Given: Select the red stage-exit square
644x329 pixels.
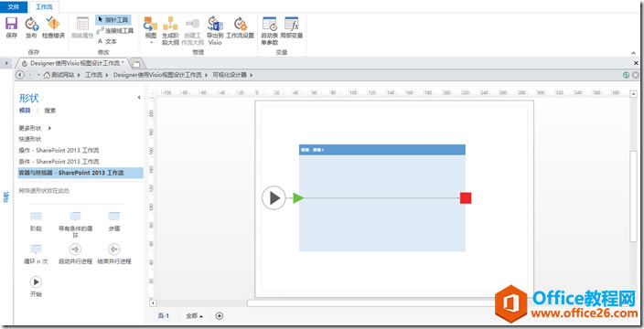Looking at the screenshot, I should (466, 198).
